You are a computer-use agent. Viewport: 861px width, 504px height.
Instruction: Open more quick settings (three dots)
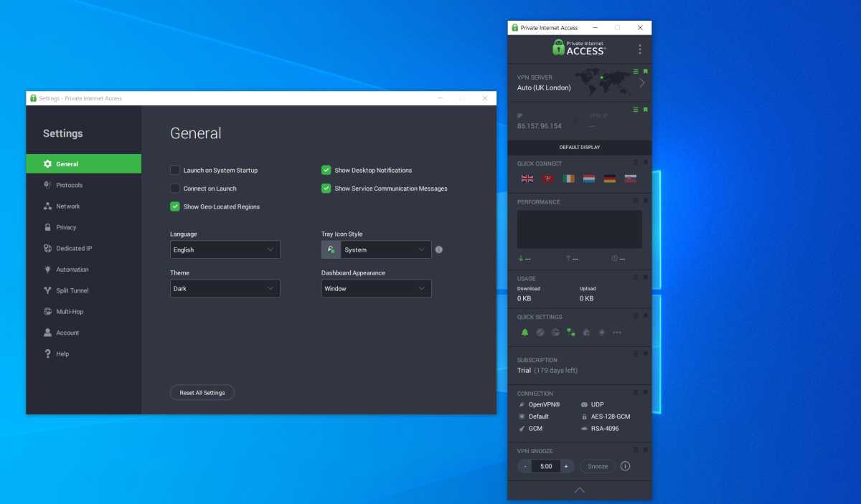(617, 333)
